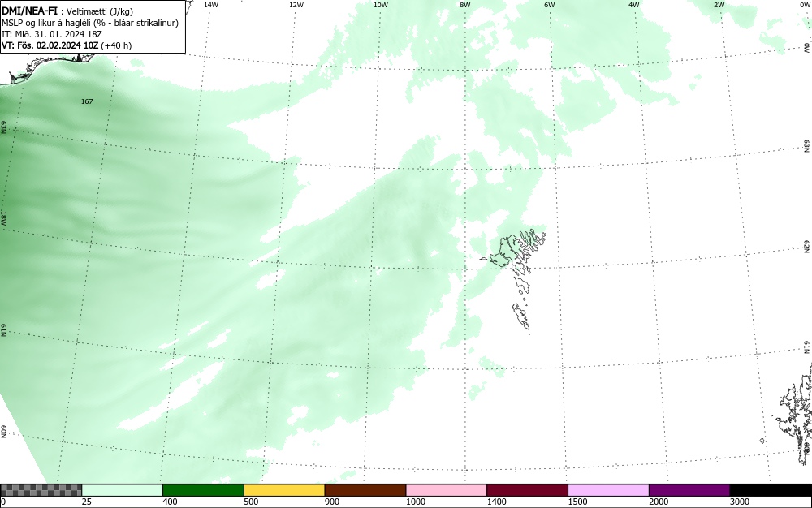Click the 6W longitude label
812x508 pixels.
coord(550,5)
